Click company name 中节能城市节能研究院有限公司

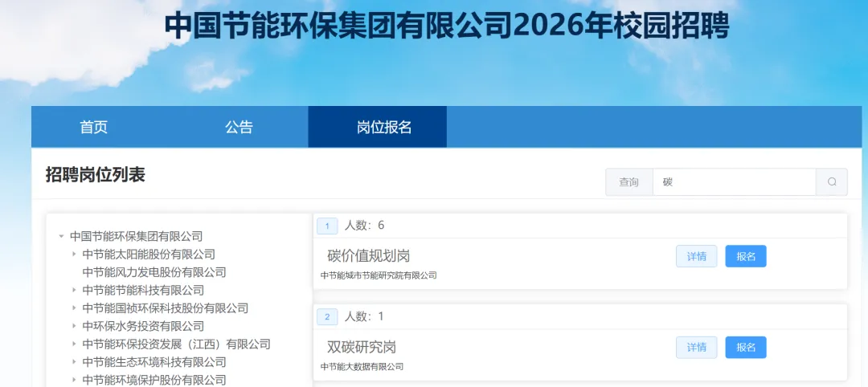[379, 275]
